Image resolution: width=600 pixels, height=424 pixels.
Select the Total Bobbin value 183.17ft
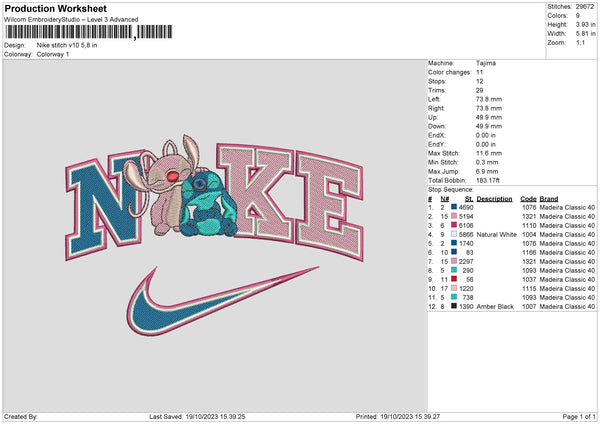488,180
